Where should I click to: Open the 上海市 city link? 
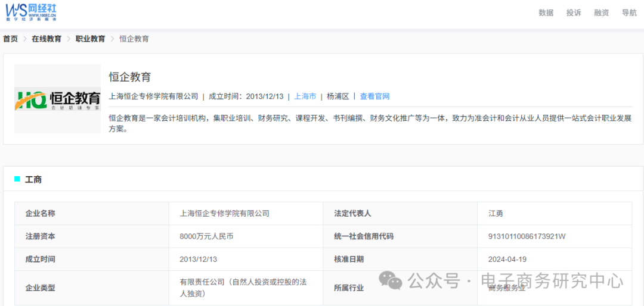point(305,96)
